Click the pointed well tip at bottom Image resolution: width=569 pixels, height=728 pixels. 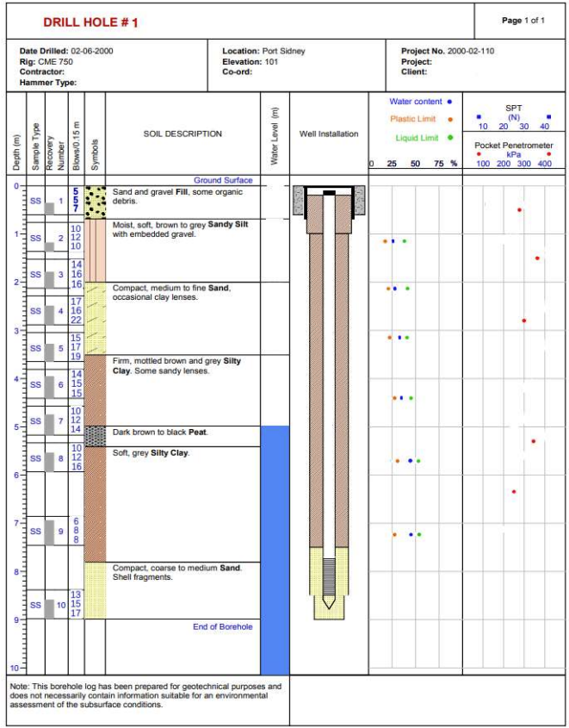click(329, 600)
